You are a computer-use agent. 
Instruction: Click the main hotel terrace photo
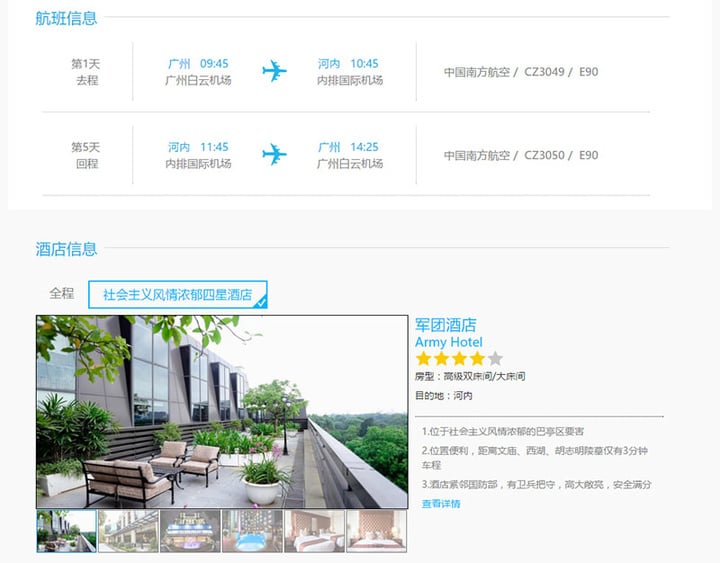[x=222, y=411]
